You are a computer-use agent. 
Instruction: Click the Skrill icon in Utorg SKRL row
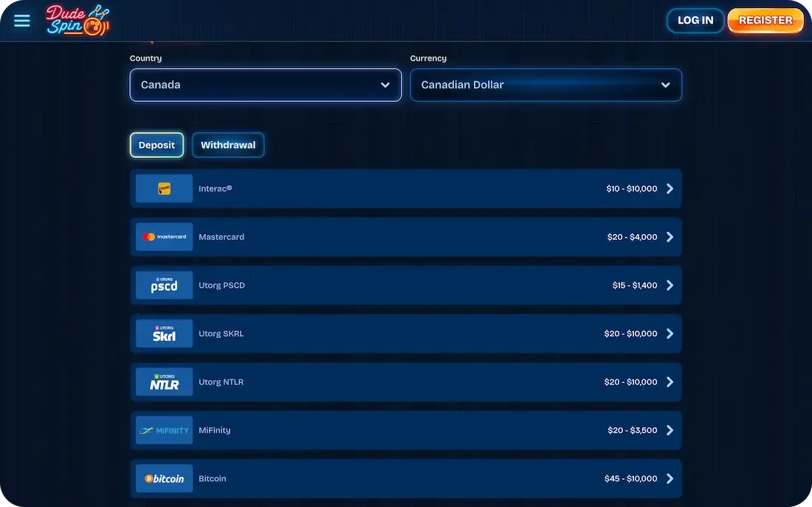click(163, 334)
